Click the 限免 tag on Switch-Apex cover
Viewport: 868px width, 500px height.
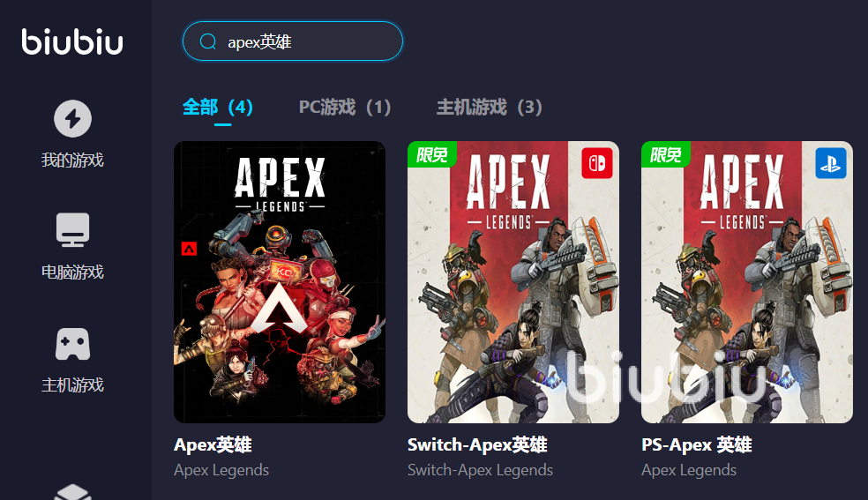[x=432, y=154]
